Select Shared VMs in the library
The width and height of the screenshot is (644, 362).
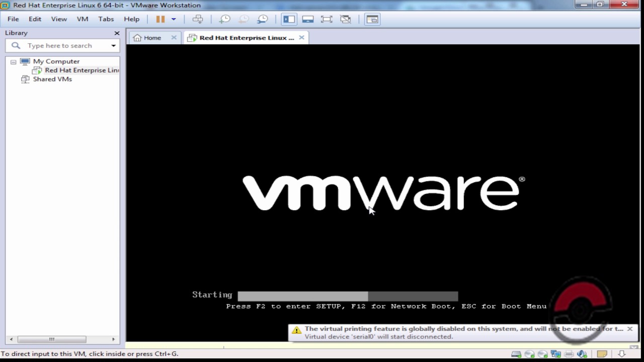52,79
